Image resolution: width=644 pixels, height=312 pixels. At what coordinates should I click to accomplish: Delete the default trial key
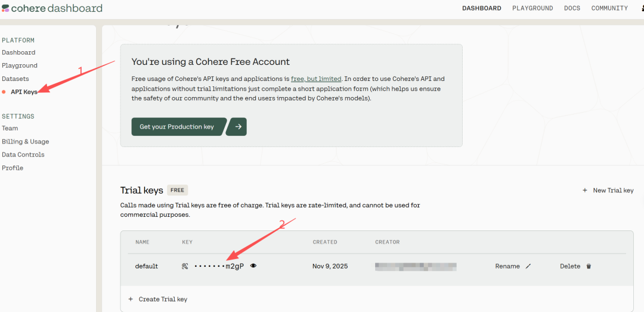[x=570, y=266]
